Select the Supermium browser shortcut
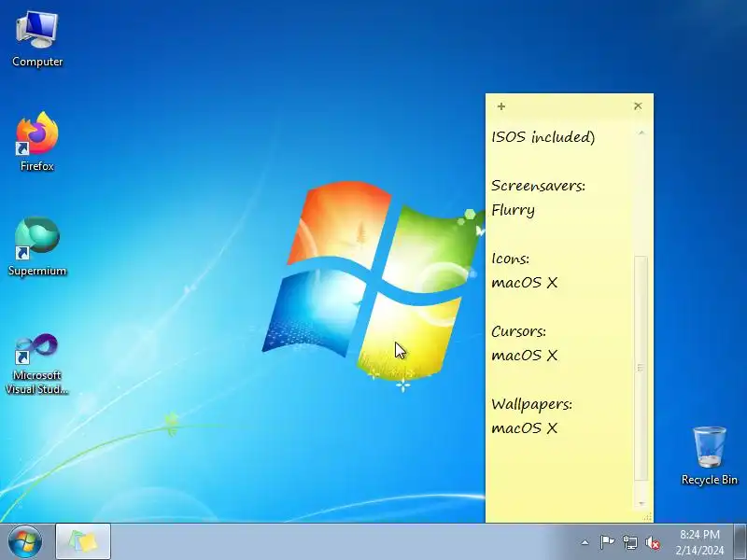The image size is (747, 560). 37,246
